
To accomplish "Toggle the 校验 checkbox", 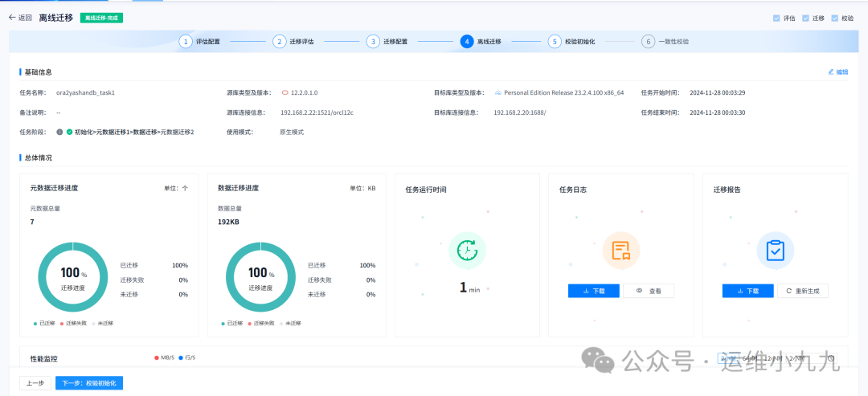I will [x=835, y=18].
